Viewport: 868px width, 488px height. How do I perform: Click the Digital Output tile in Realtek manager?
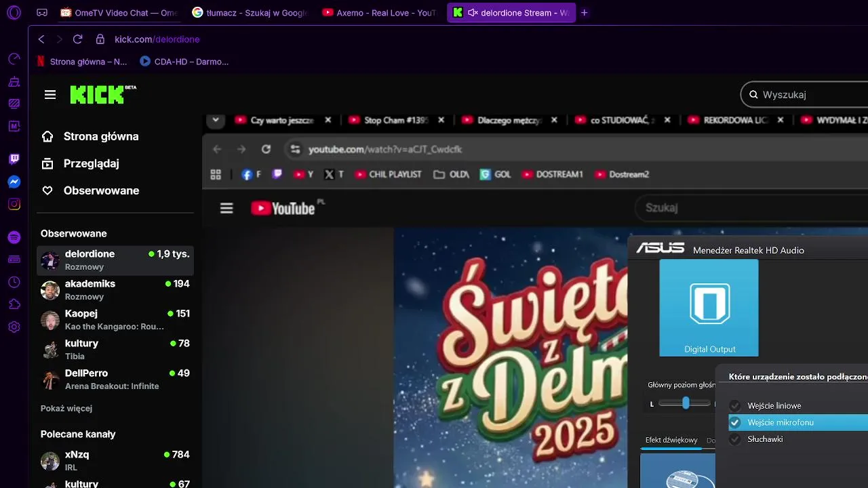point(709,308)
